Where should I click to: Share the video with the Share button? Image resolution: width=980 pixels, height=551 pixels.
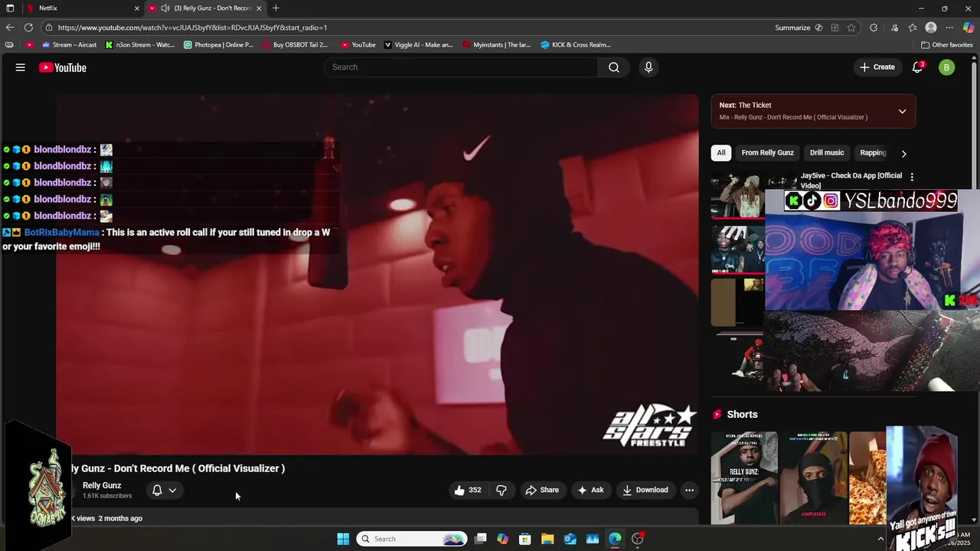click(542, 490)
